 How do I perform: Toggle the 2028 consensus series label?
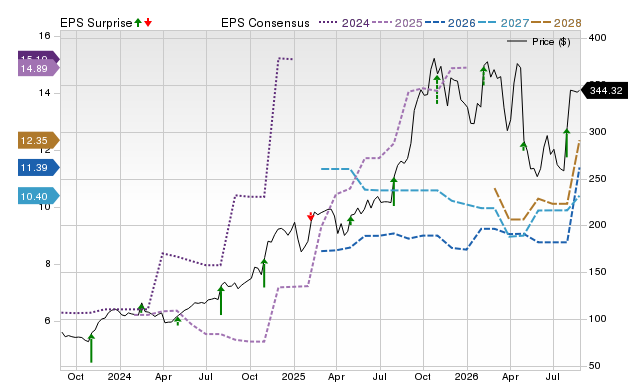[568, 23]
